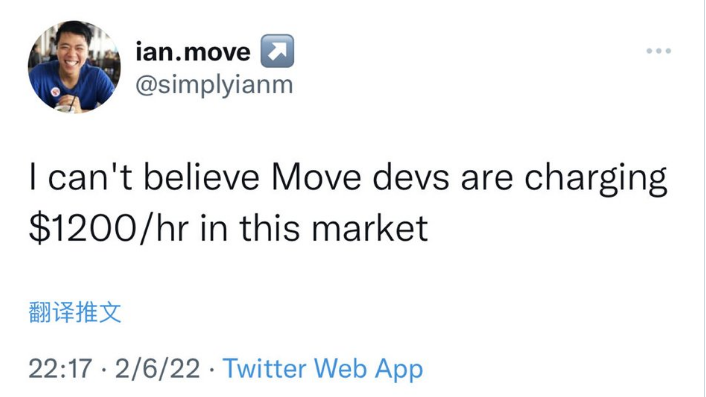The height and width of the screenshot is (397, 706).
Task: Open the tweet's three-dot more options menu
Action: coord(659,51)
